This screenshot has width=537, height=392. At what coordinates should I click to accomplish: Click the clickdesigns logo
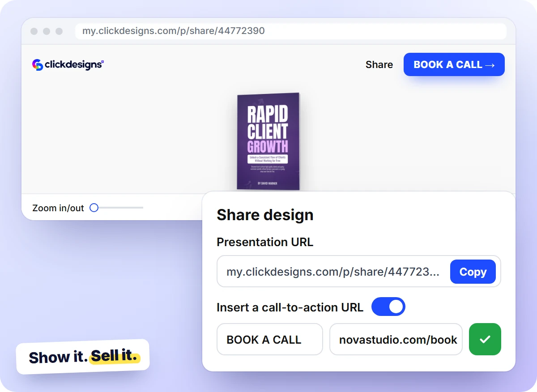point(68,65)
